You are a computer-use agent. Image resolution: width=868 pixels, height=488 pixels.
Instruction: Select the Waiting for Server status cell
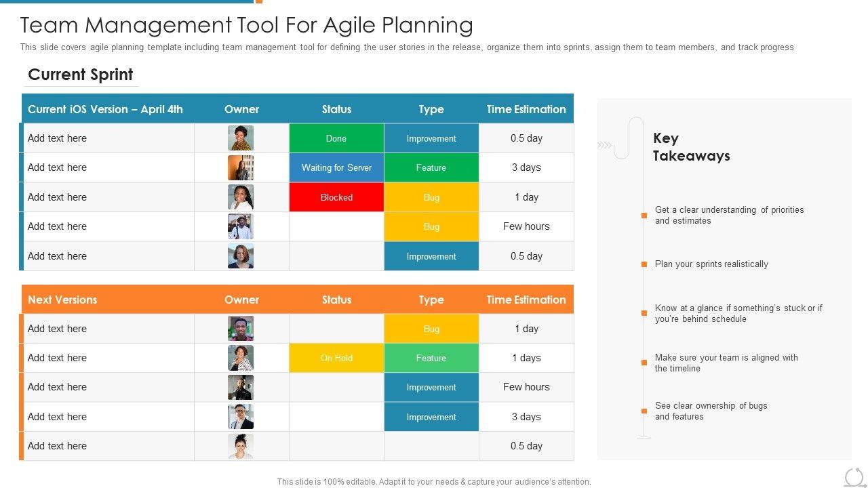coord(336,167)
